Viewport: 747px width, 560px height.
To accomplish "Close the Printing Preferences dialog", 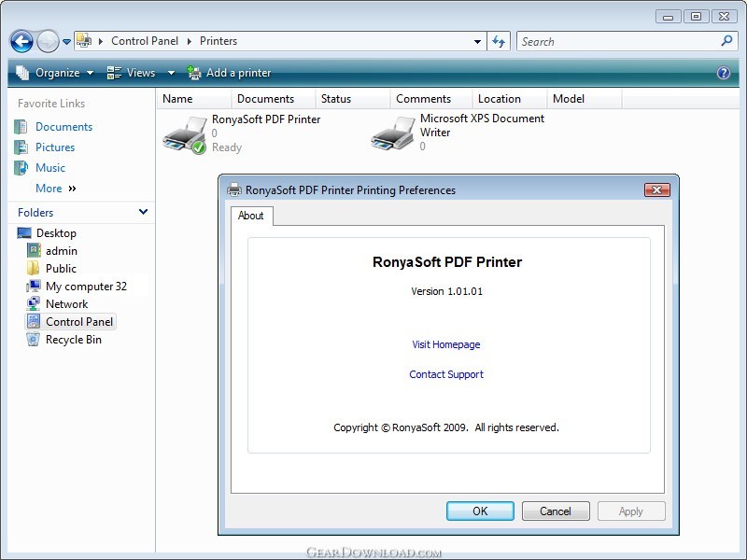I will click(657, 190).
